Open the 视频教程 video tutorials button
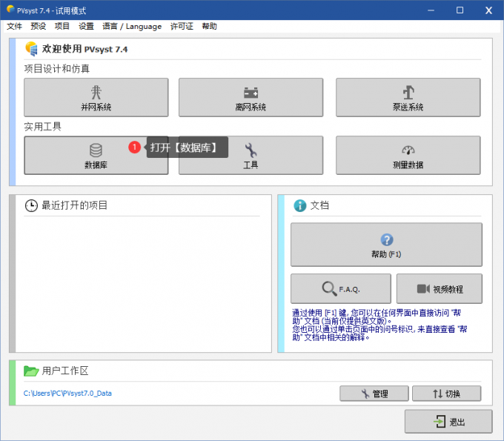504x441 pixels. point(440,288)
